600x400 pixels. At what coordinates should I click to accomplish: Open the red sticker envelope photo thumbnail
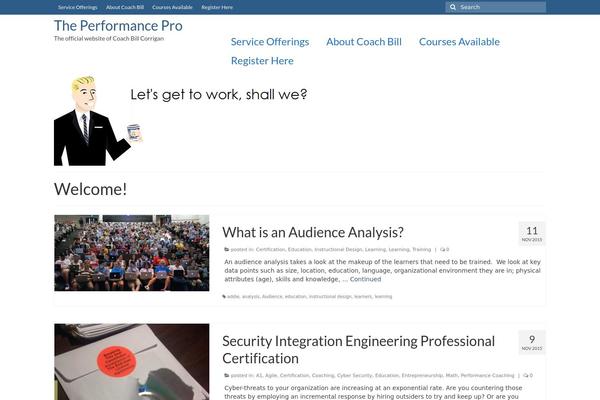pyautogui.click(x=132, y=362)
